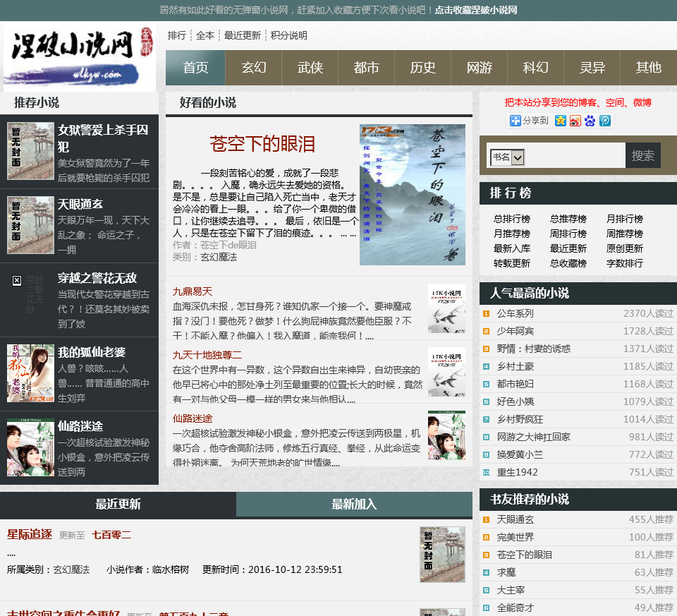
Task: Open the recommended novel 女狱警爱上杀手囚犯
Action: tap(104, 138)
